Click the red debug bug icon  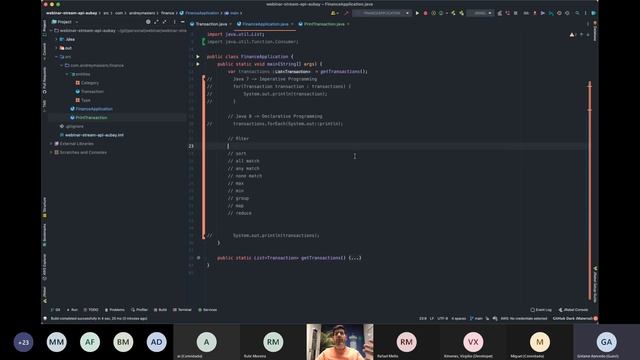click(x=425, y=13)
